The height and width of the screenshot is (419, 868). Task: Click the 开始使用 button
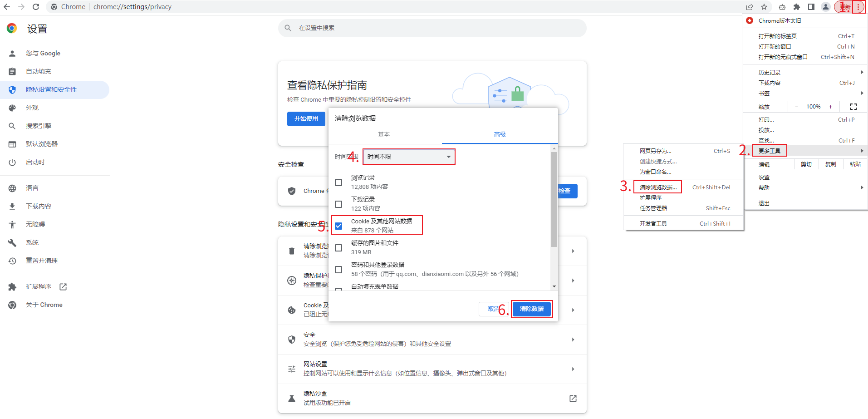(306, 118)
